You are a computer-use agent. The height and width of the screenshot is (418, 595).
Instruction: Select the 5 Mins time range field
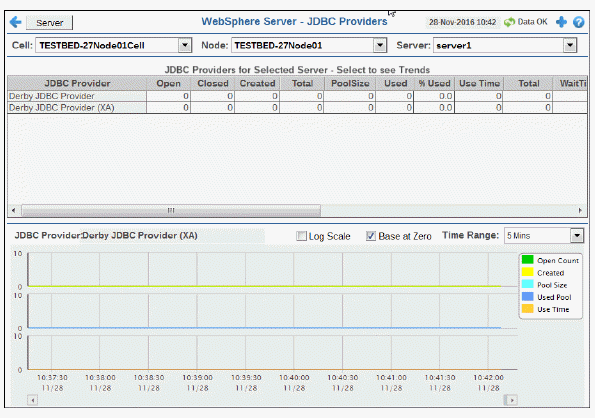(x=543, y=236)
